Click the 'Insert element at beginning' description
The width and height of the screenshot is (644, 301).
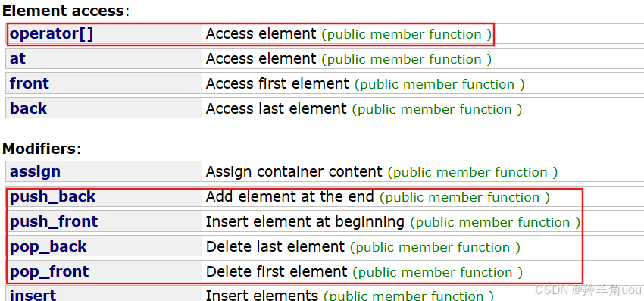pos(305,222)
